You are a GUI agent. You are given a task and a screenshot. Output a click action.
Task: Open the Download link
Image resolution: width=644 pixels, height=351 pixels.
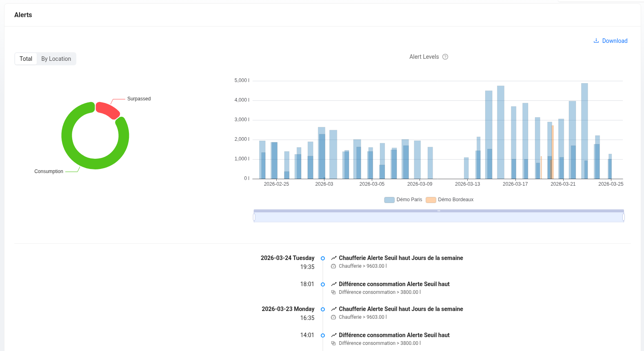pyautogui.click(x=615, y=41)
